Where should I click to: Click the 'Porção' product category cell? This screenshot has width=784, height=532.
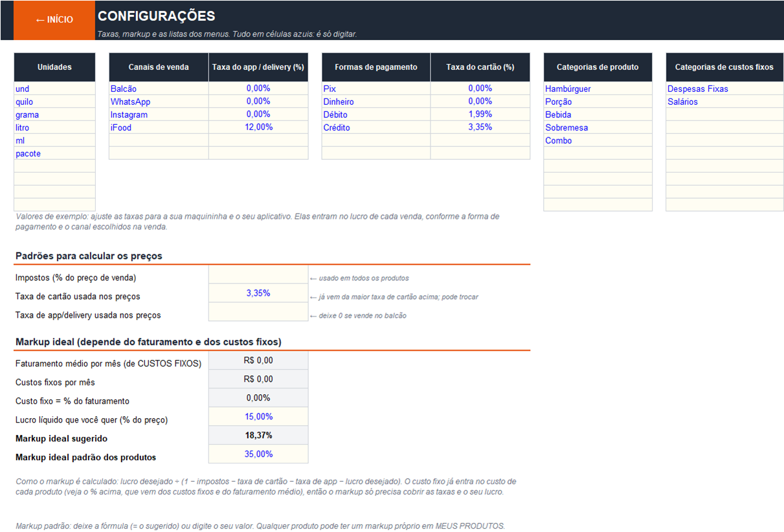[x=598, y=102]
